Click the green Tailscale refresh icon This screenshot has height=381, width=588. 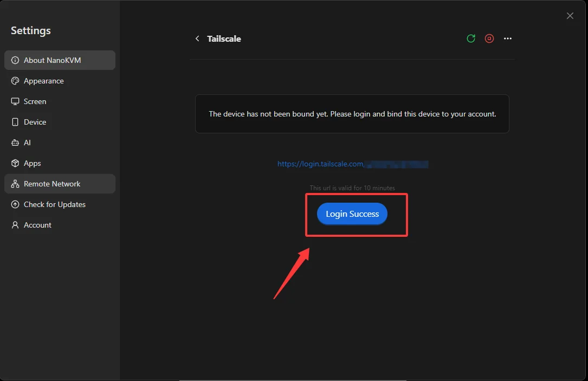(x=471, y=38)
